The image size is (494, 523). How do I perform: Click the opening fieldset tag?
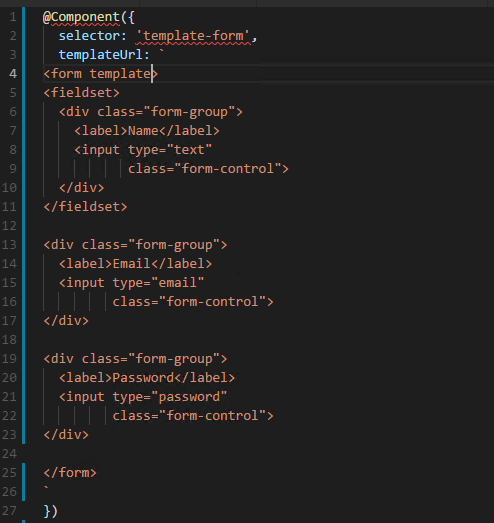(x=81, y=93)
